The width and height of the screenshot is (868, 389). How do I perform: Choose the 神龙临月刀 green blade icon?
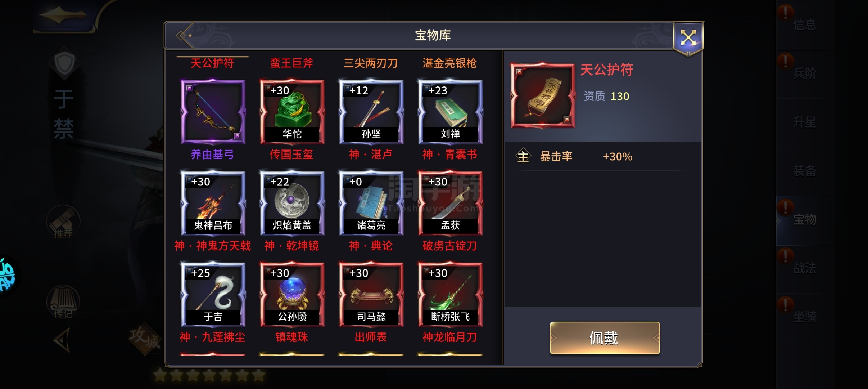450,295
